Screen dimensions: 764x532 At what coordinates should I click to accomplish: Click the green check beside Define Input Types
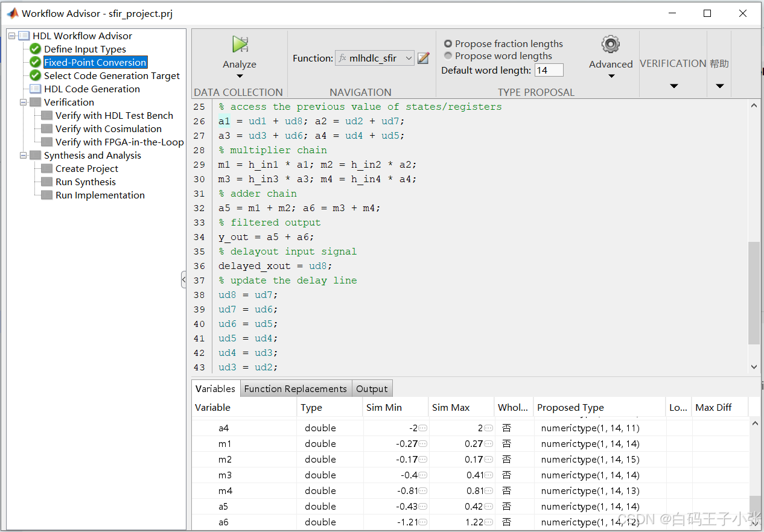(x=36, y=49)
